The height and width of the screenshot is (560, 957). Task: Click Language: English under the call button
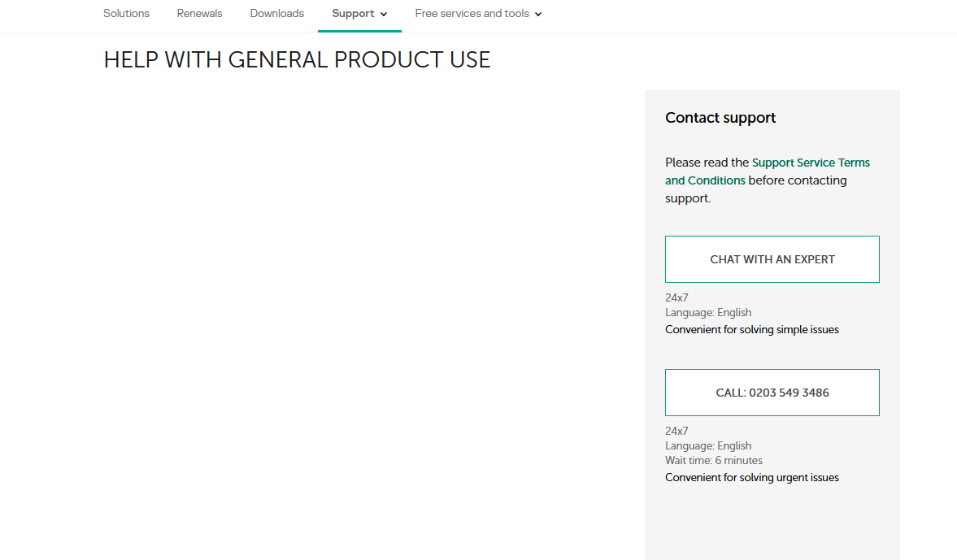coord(707,445)
